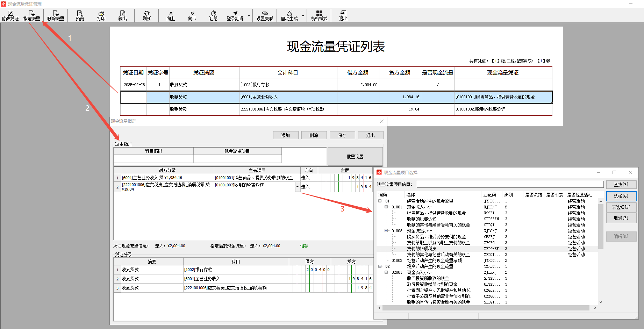Viewport: 644px width, 329px height.
Task: Click the 批量设置 button
Action: pos(355,157)
